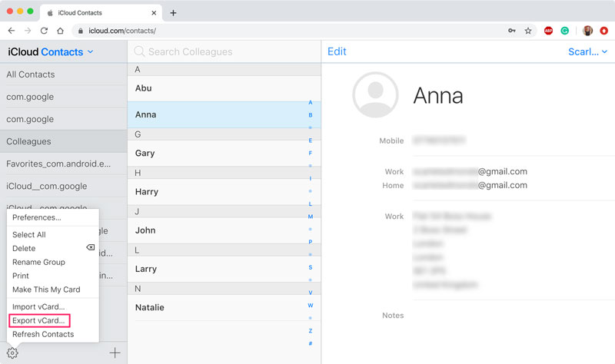Viewport: 615px width, 364px height.
Task: Click the ABP extension icon
Action: [x=549, y=31]
